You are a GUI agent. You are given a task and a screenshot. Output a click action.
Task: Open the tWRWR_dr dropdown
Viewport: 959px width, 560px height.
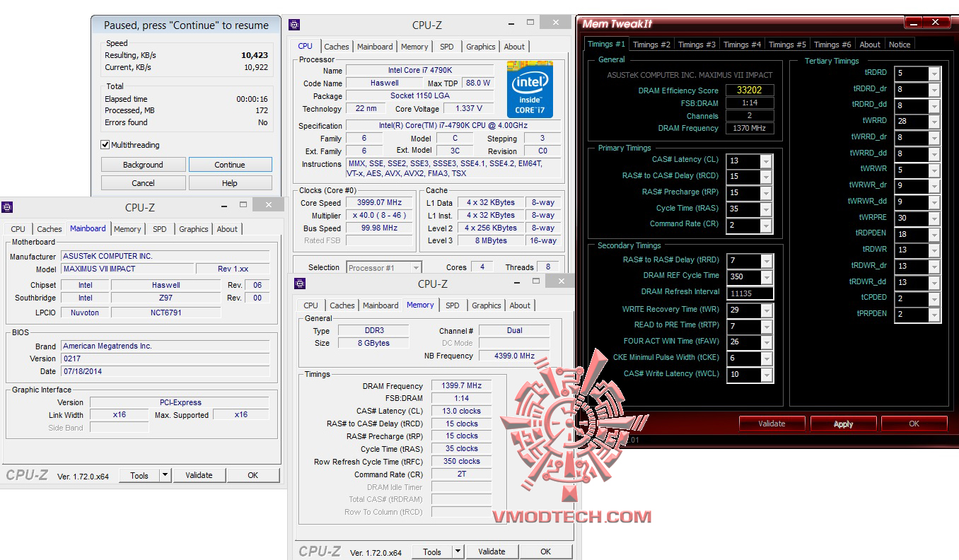tap(934, 187)
